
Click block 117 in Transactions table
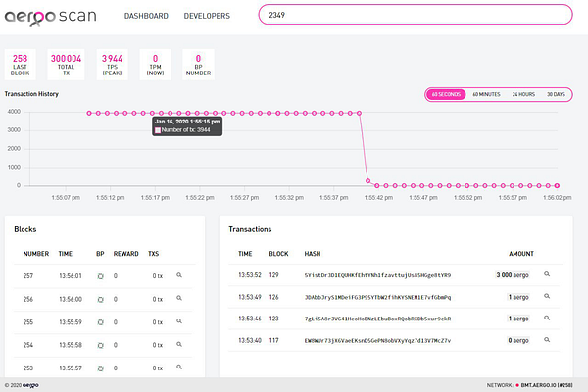274,340
